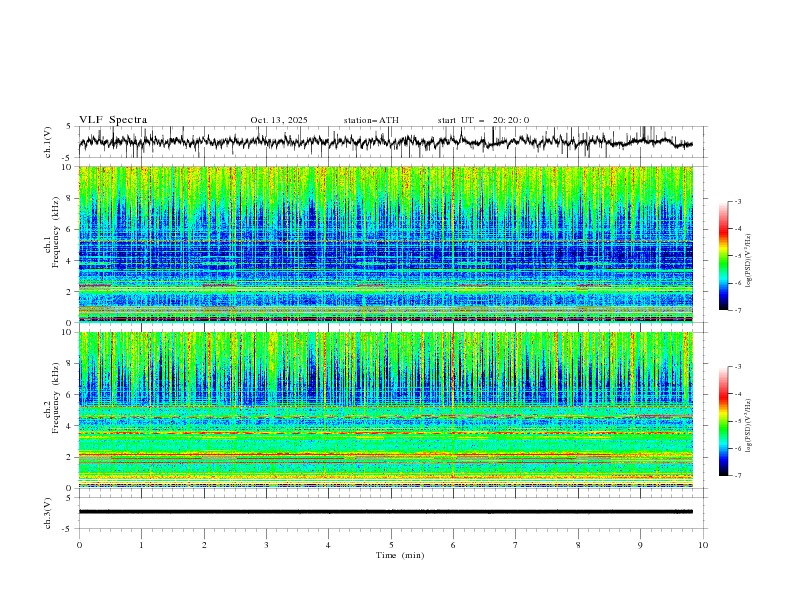The image size is (792, 612).
Task: Click the "6" kHz tick on ch.1 axis
Action: (71, 229)
